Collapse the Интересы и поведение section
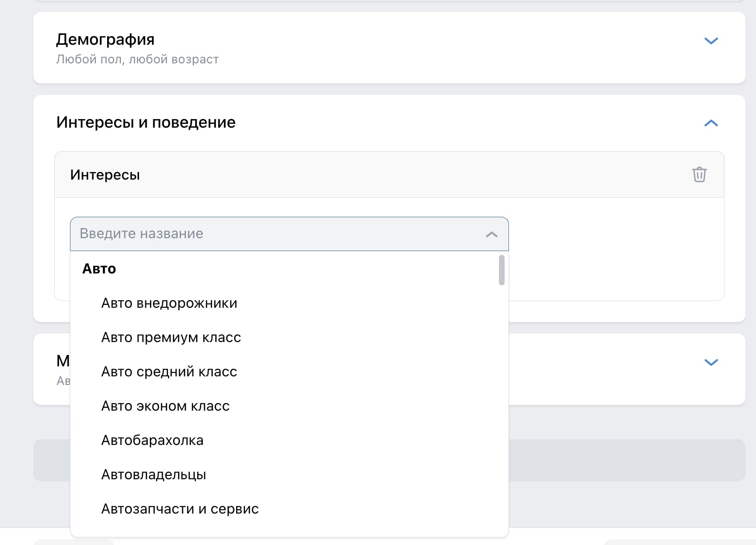This screenshot has width=756, height=545. coord(711,123)
